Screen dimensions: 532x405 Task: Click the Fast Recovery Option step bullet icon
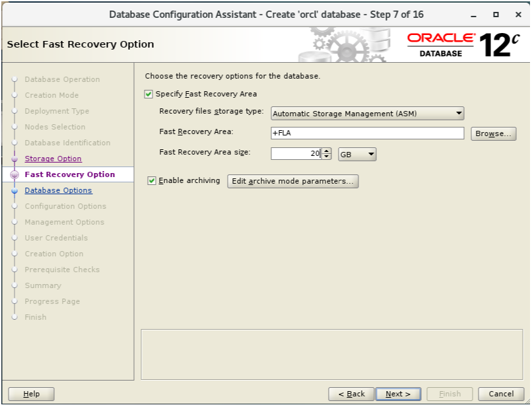click(15, 174)
